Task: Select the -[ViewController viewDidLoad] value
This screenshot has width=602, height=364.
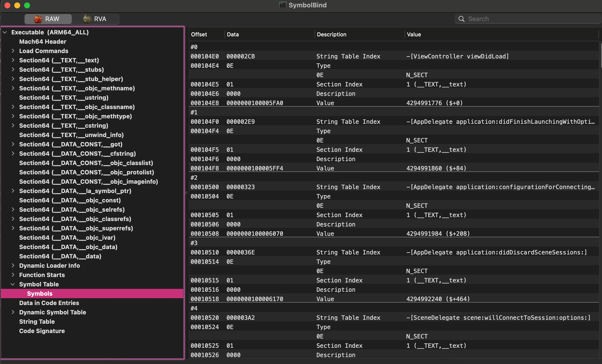Action: (x=457, y=56)
